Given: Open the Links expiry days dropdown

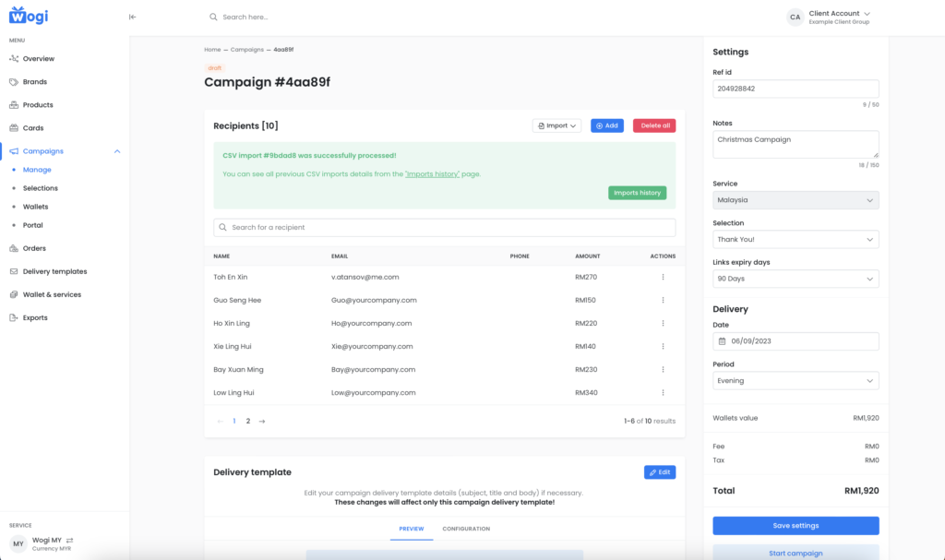Looking at the screenshot, I should (x=795, y=279).
